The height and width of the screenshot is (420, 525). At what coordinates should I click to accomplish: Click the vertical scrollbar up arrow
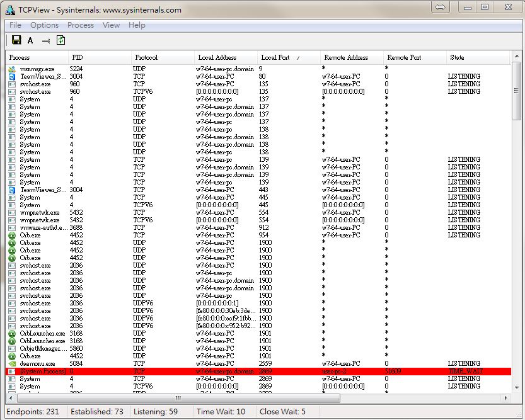tap(517, 56)
